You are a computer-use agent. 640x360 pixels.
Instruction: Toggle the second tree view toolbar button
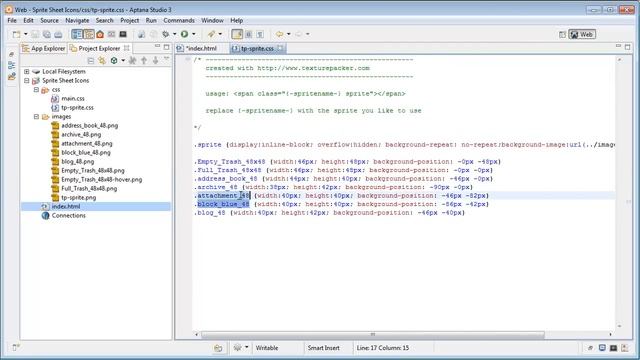[x=89, y=34]
